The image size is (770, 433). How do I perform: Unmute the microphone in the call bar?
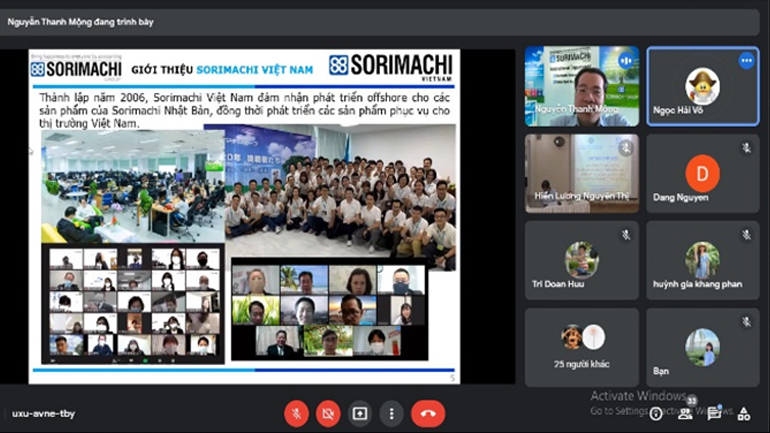click(x=296, y=413)
